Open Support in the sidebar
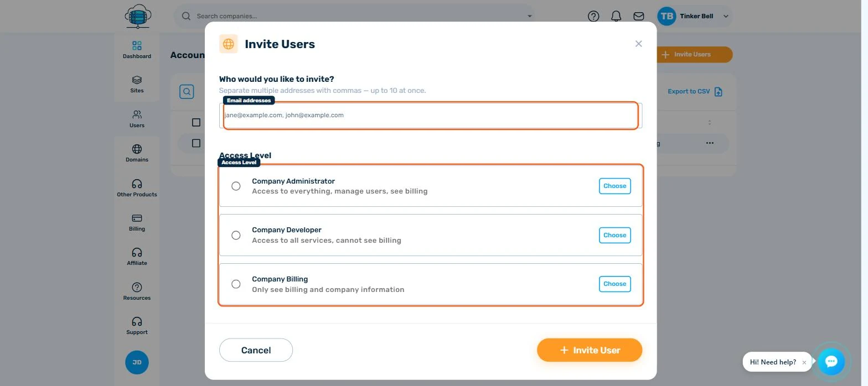 coord(137,326)
